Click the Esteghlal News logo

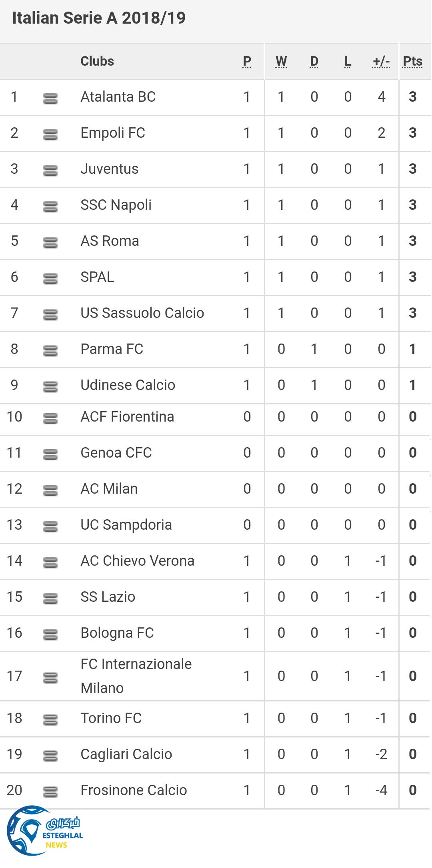pyautogui.click(x=44, y=830)
